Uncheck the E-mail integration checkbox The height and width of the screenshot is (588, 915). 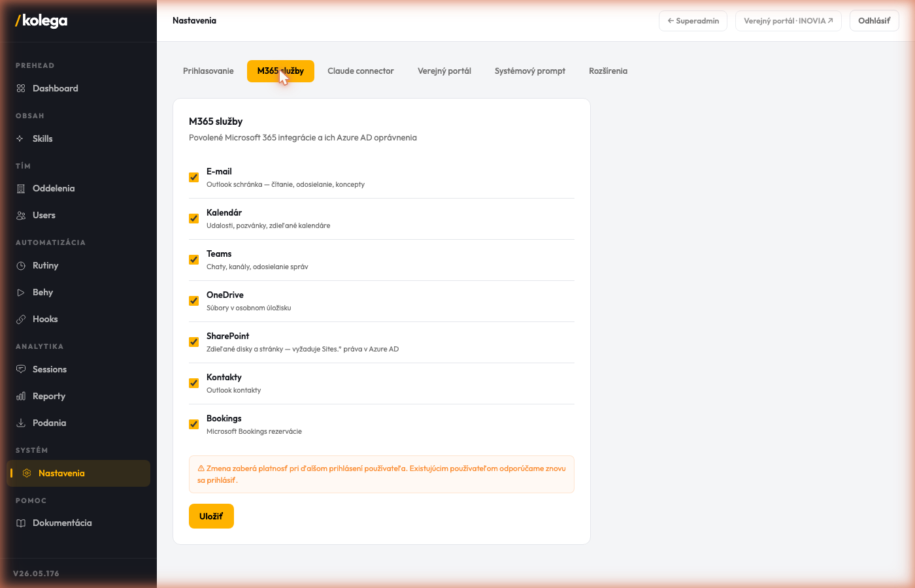click(193, 177)
